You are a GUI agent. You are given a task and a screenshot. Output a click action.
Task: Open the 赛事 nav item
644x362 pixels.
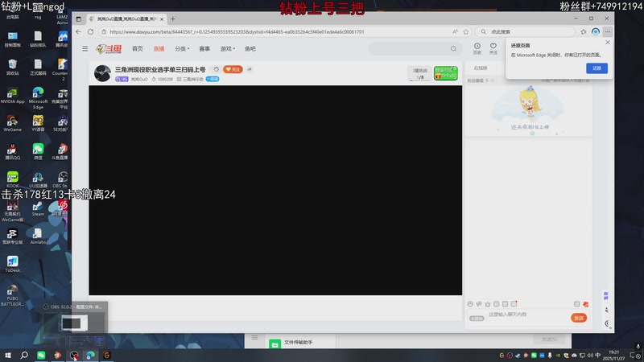[x=204, y=48]
